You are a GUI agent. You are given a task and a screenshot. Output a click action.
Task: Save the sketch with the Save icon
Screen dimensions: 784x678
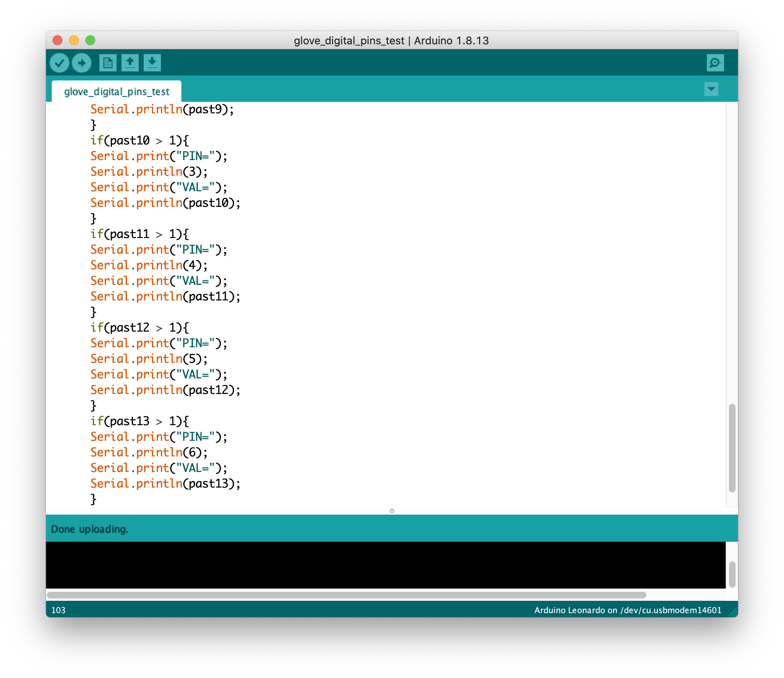[x=152, y=63]
